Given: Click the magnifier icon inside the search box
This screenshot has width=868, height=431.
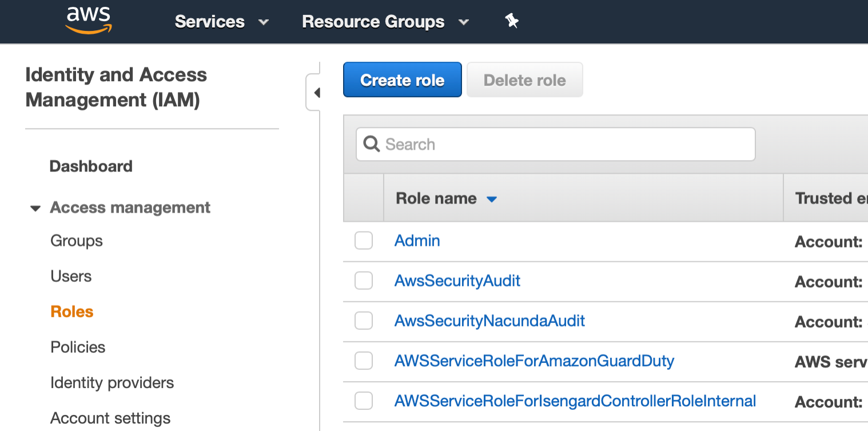Looking at the screenshot, I should (x=371, y=144).
